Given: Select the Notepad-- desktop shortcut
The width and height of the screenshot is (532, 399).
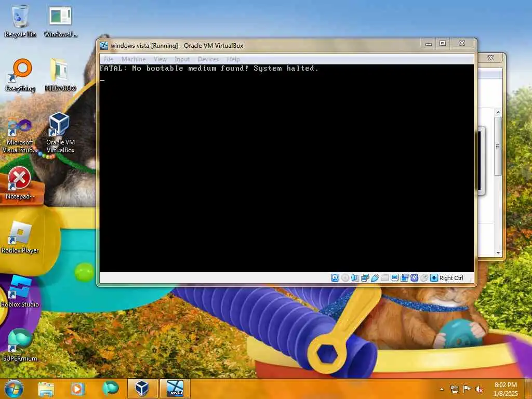Looking at the screenshot, I should [20, 183].
